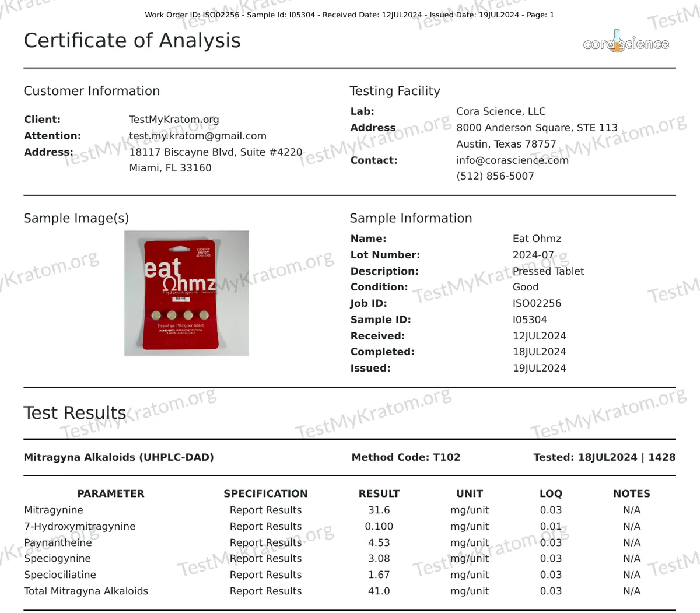Click the Cora Science logo
The height and width of the screenshot is (613, 700).
pyautogui.click(x=626, y=42)
